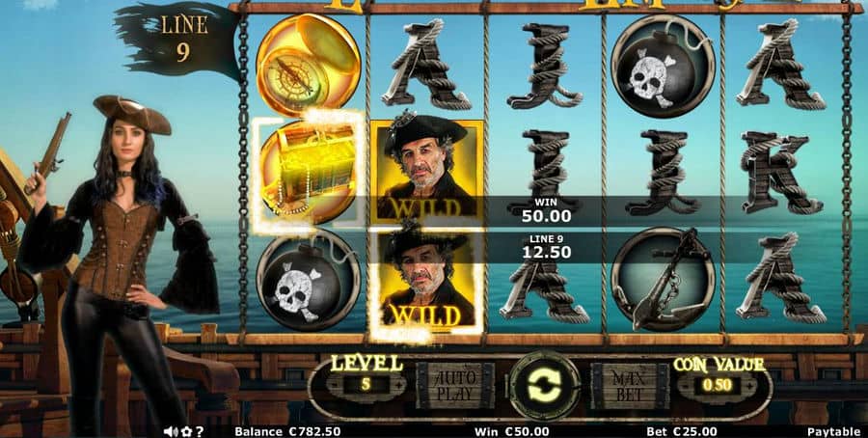Click the Level value 5 display
Viewport: 868px width, 438px height.
tap(366, 384)
